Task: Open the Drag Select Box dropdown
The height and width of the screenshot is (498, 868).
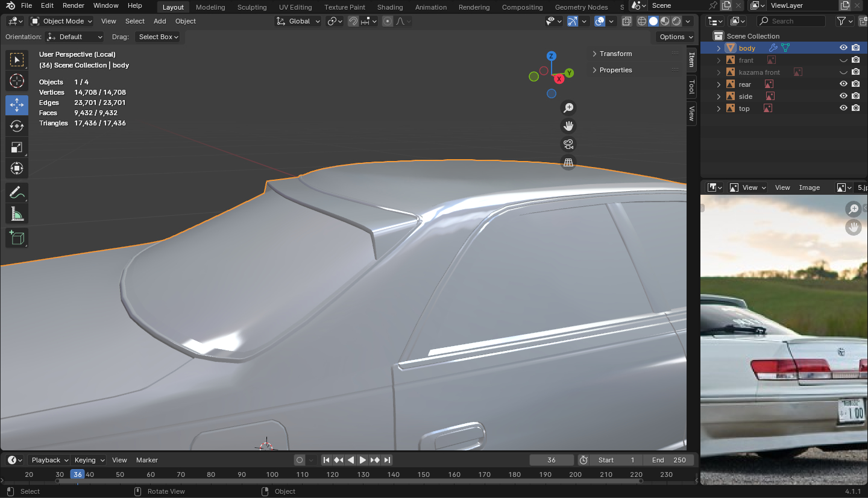Action: 159,37
